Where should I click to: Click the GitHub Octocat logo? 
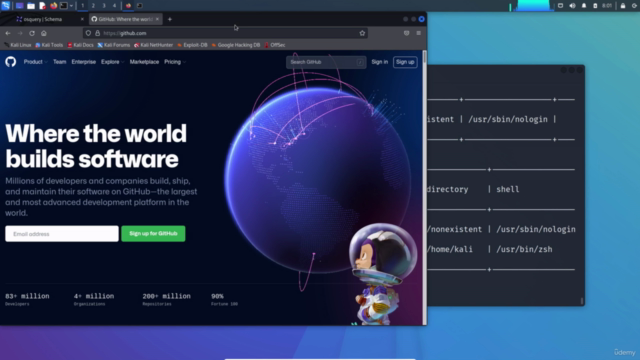point(11,62)
